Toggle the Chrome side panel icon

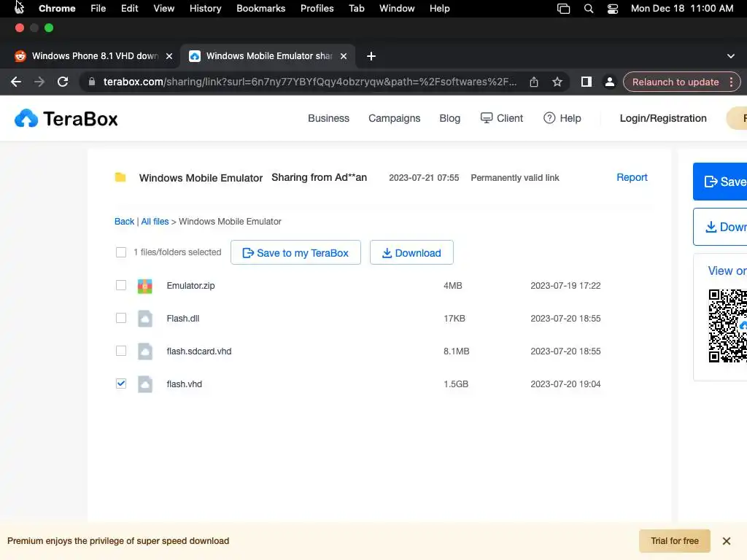point(586,82)
